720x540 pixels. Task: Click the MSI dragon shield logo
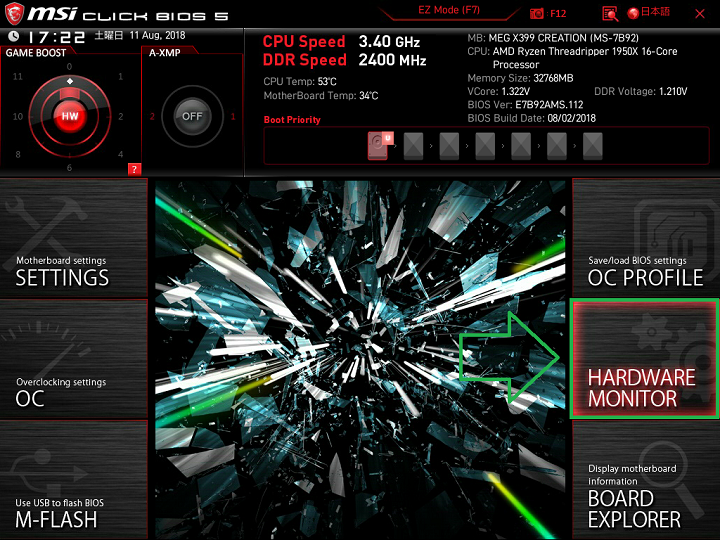click(14, 13)
